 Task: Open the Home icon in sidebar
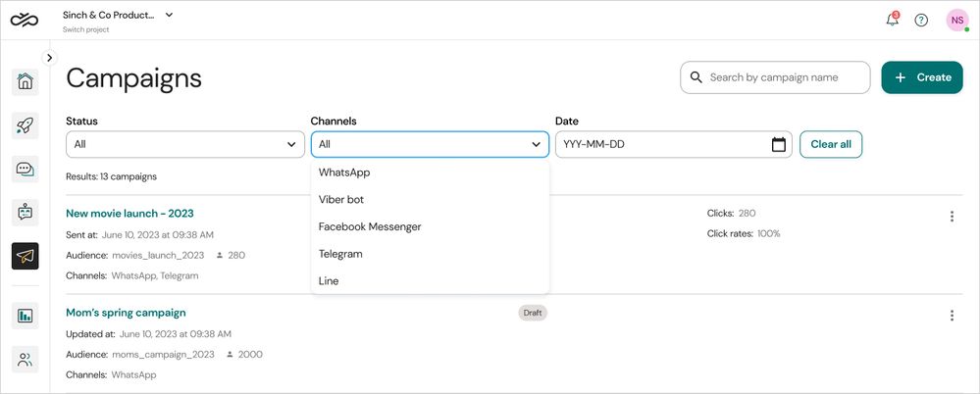pyautogui.click(x=26, y=81)
